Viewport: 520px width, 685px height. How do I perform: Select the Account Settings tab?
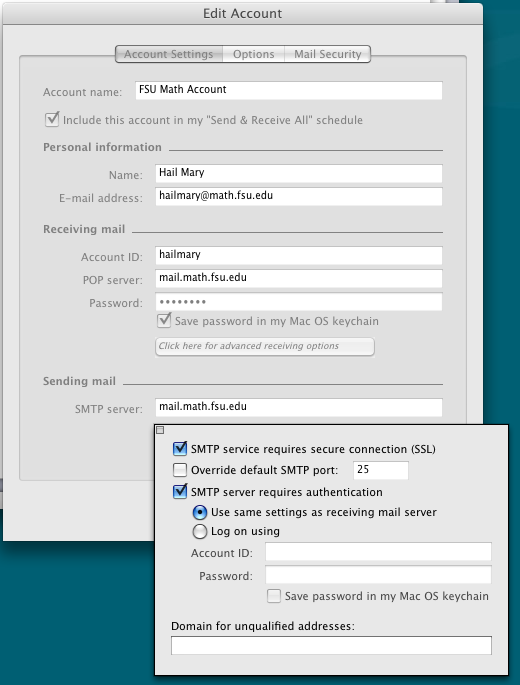click(x=169, y=54)
